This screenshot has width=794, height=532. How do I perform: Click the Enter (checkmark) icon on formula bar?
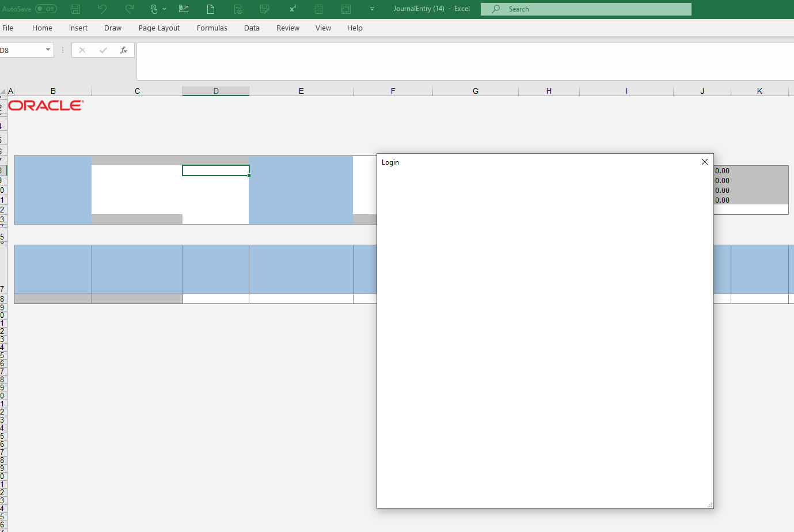[103, 50]
